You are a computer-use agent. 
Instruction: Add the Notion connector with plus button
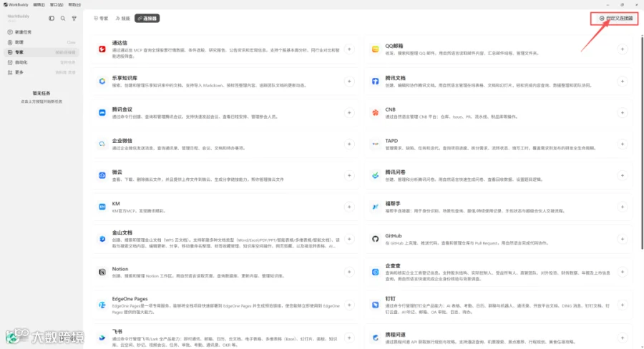tap(349, 272)
